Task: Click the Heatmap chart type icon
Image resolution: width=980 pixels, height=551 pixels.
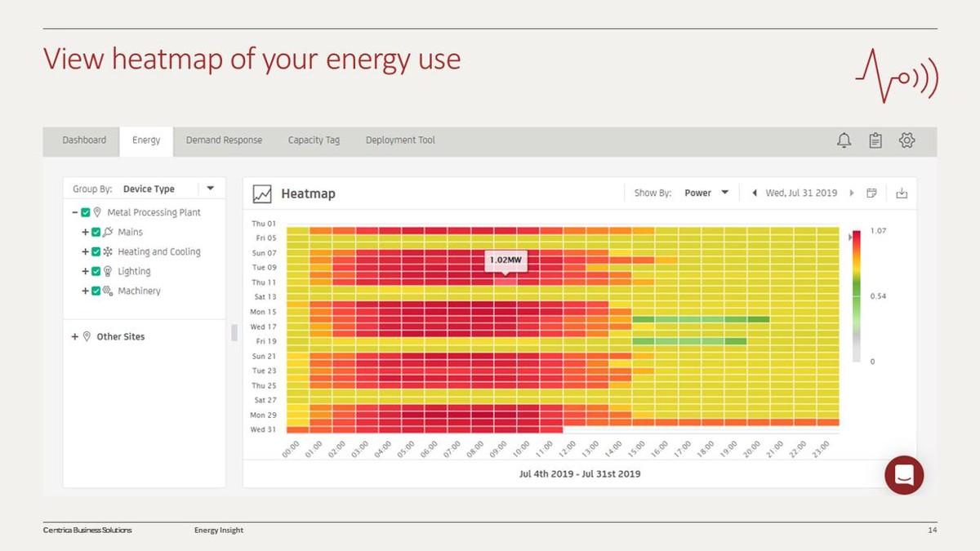Action: tap(262, 193)
